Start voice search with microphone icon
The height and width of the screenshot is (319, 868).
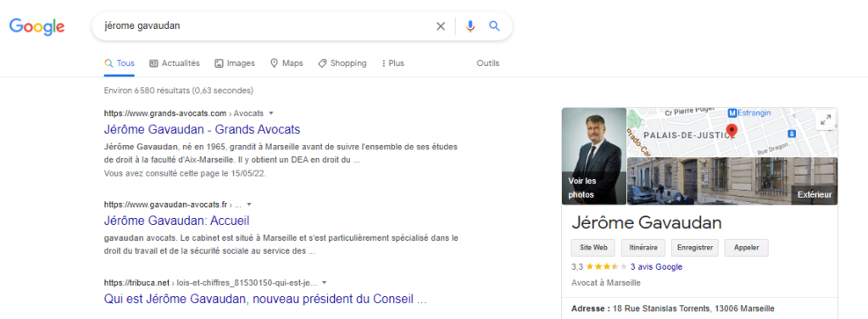click(x=470, y=26)
